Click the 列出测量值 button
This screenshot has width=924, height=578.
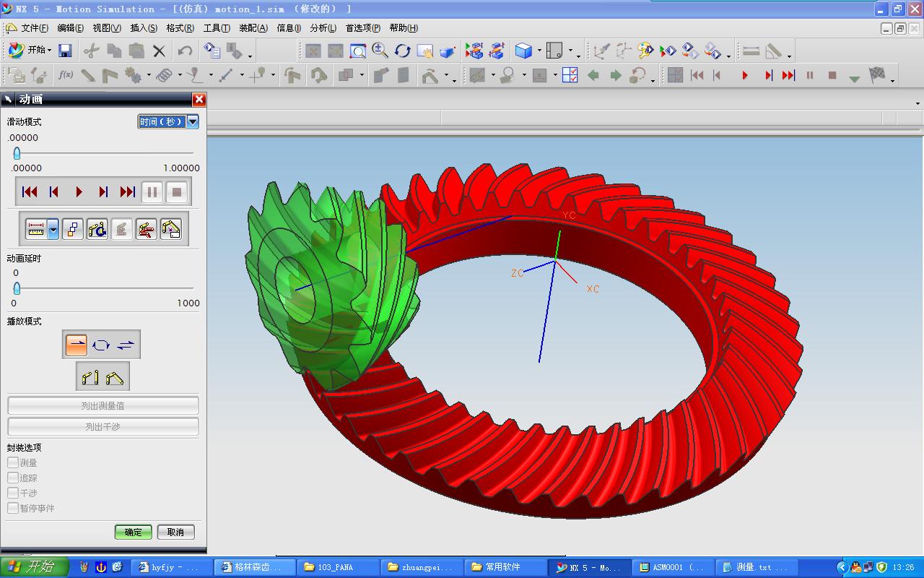pos(103,405)
